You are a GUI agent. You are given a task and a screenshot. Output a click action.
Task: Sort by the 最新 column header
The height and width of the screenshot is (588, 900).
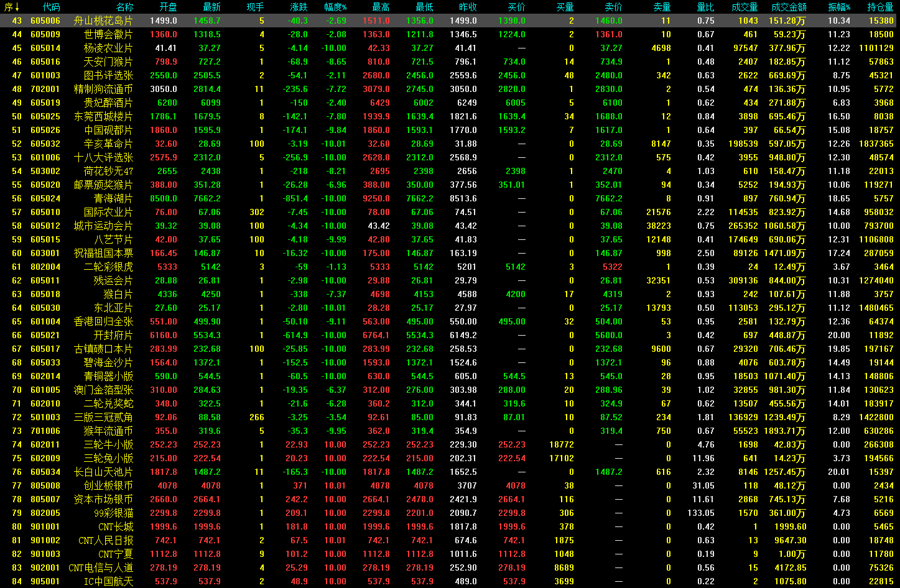[211, 7]
